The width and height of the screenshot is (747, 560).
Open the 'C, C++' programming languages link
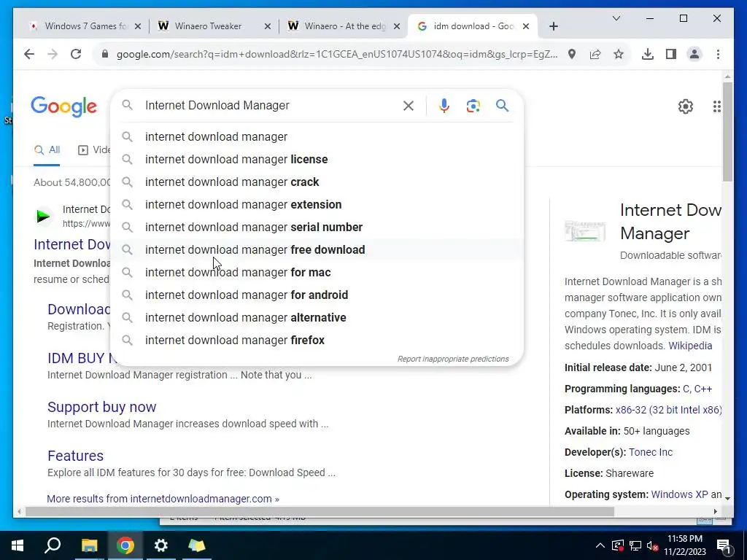(697, 389)
